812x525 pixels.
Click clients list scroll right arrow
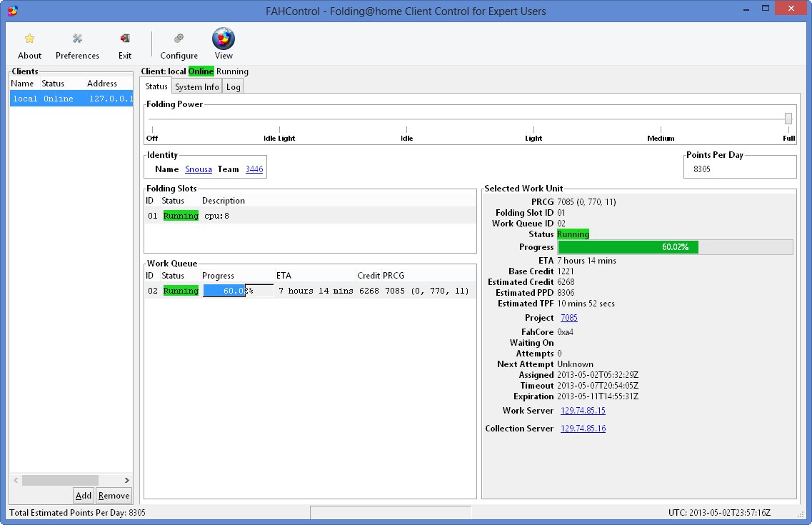pyautogui.click(x=127, y=481)
